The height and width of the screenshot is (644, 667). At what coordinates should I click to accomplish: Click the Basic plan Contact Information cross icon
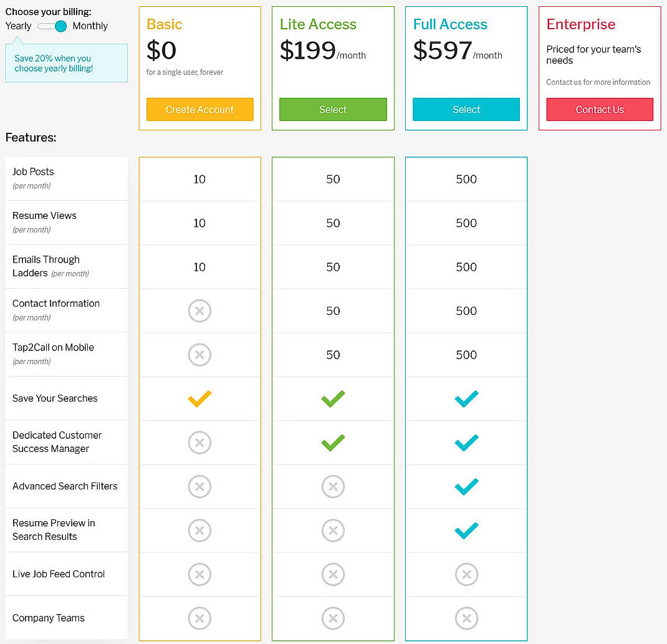click(199, 311)
